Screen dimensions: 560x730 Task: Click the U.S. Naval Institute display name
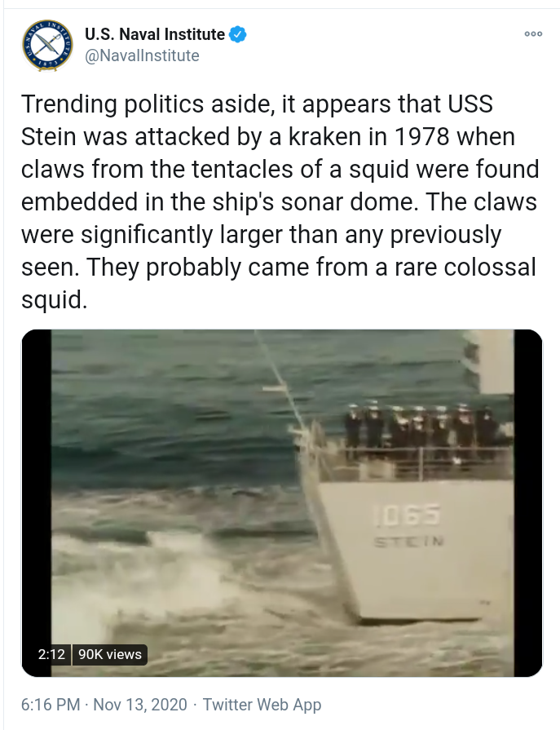[x=155, y=34]
